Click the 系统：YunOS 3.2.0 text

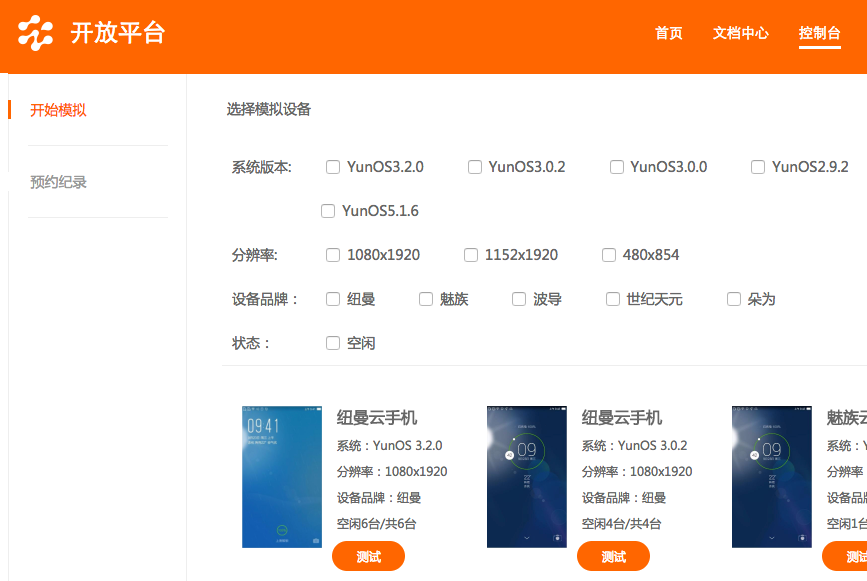pos(389,446)
